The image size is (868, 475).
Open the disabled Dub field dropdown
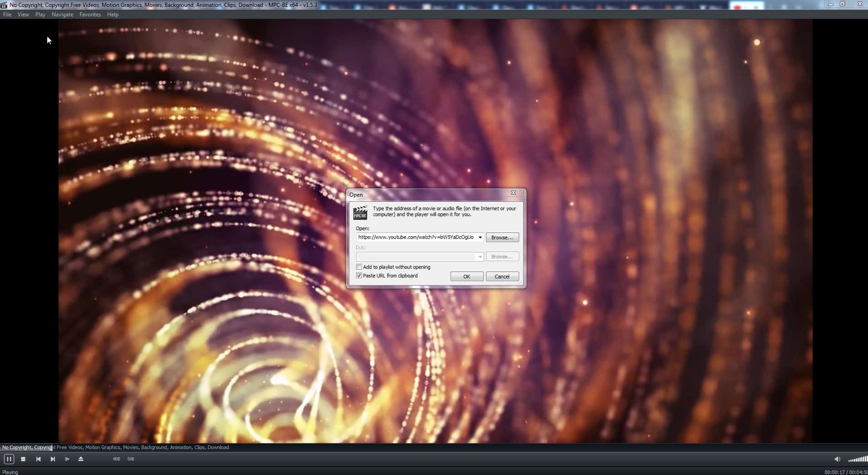[x=480, y=257]
